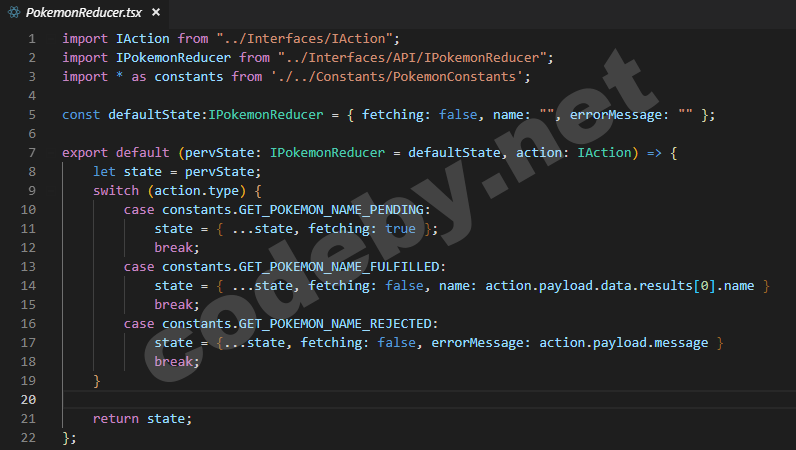Click defaultState on the const declaration line
This screenshot has width=796, height=450.
click(154, 115)
